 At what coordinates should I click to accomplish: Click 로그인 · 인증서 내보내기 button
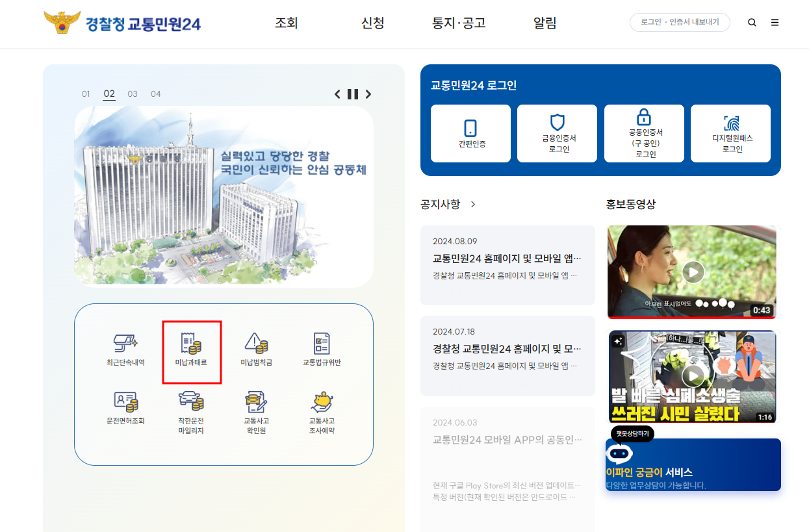coord(680,22)
